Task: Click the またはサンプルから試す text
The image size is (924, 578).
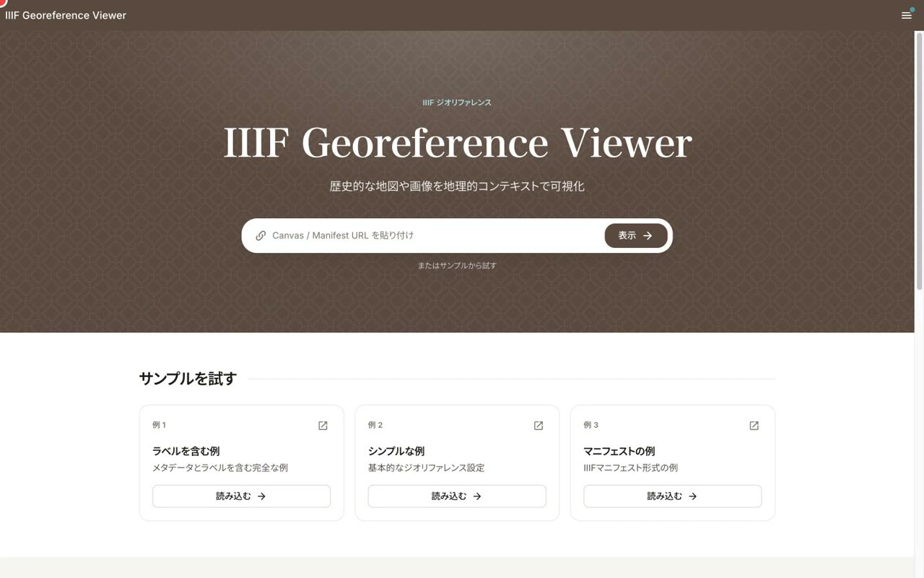Action: click(x=457, y=265)
